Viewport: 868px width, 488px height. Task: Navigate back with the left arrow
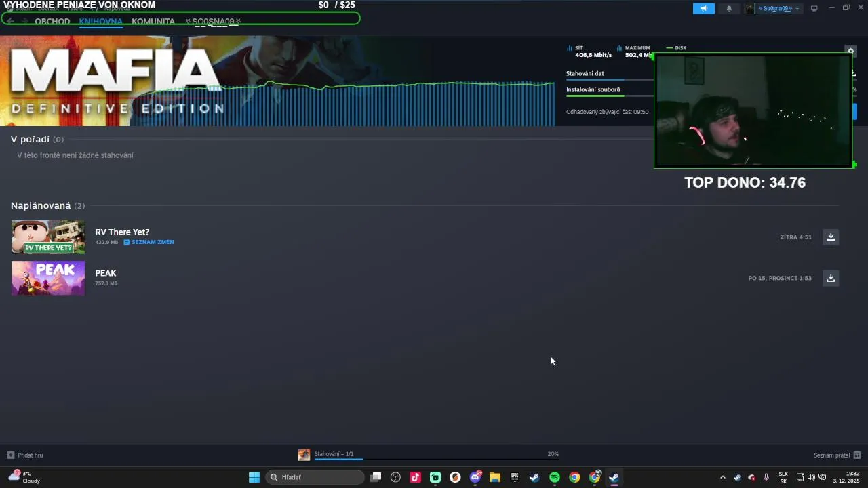click(10, 21)
